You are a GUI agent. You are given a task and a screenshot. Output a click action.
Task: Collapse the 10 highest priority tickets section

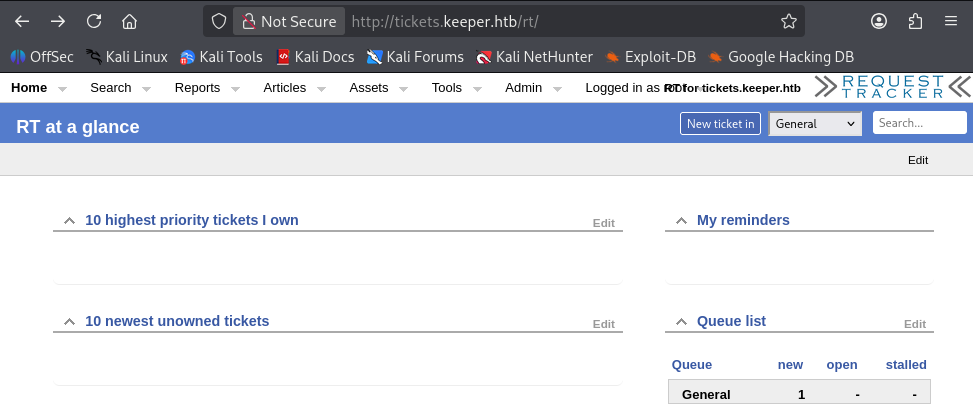point(69,221)
